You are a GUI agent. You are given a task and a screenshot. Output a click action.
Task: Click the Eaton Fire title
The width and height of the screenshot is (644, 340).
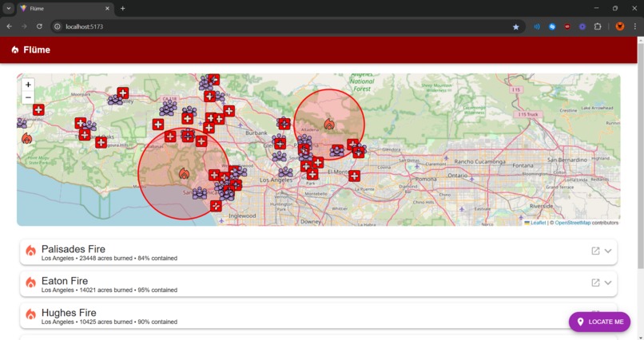click(65, 281)
